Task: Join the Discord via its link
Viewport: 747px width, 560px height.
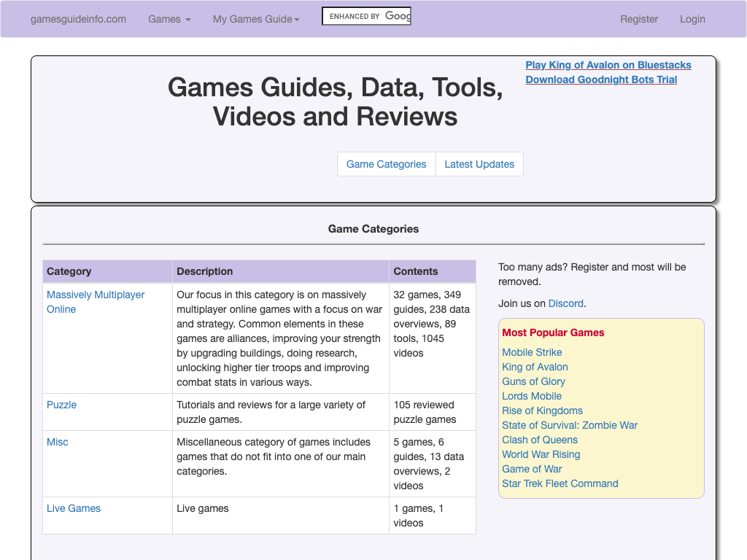Action: click(566, 303)
